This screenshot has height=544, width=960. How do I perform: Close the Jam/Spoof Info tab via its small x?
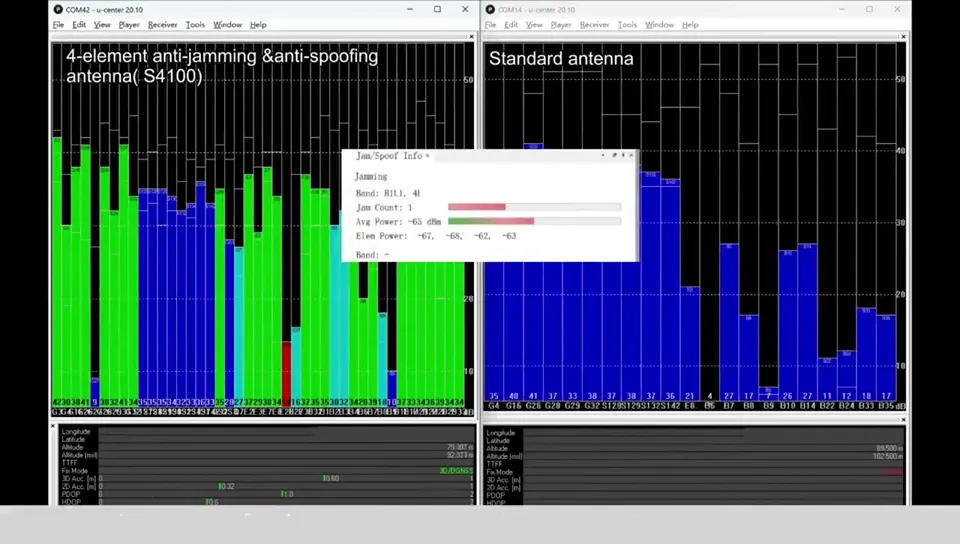pyautogui.click(x=427, y=156)
